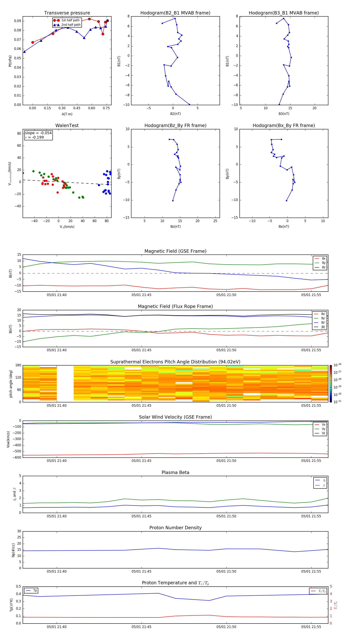This screenshot has height=644, width=351.
Task: Click the 'B3(nT)' x-axis label
Action: pyautogui.click(x=284, y=114)
